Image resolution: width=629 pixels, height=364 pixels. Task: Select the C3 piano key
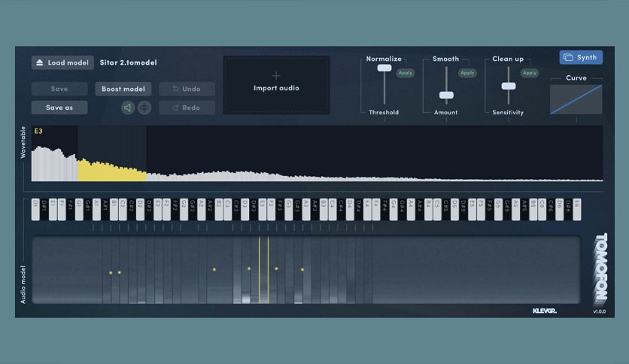pyautogui.click(x=227, y=209)
